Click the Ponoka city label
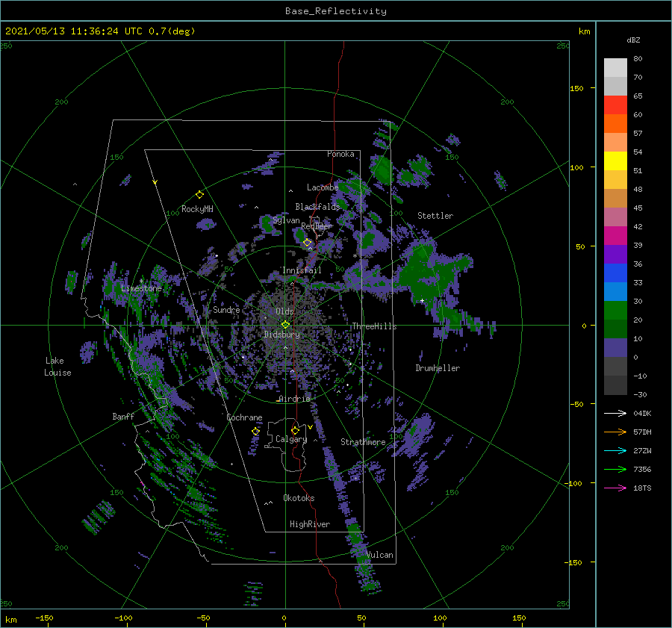The image size is (672, 628). click(340, 154)
